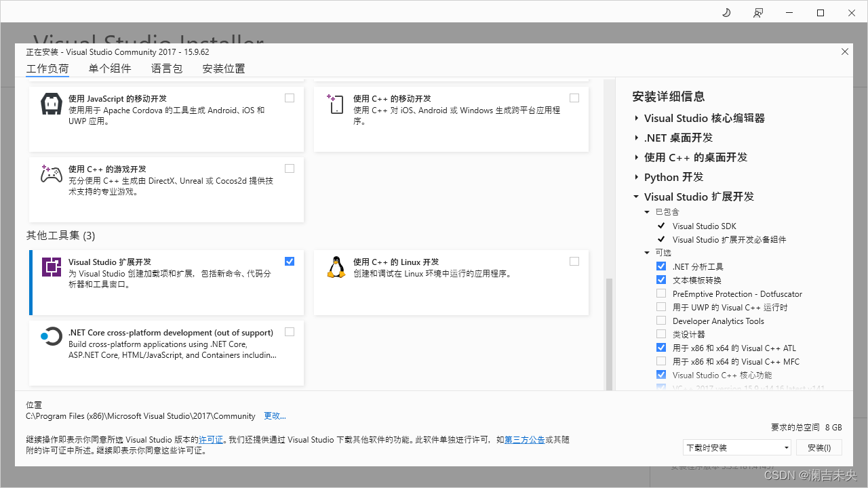Expand Visual Studio 核心编辑器 details
Viewport: 868px width, 488px height.
[x=636, y=118]
